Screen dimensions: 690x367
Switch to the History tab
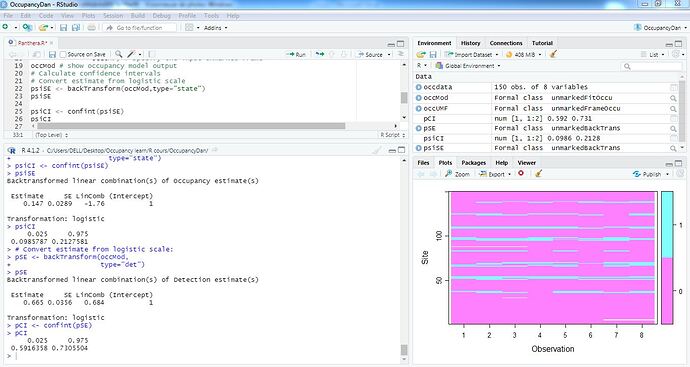[x=470, y=43]
